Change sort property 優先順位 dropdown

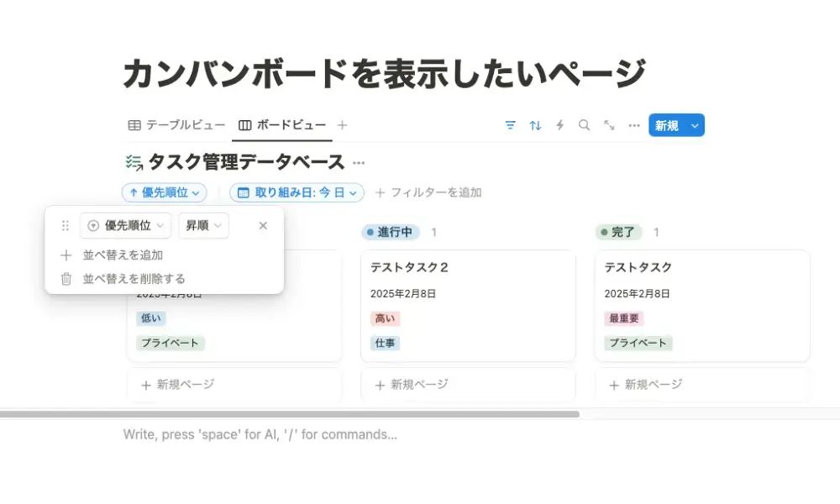coord(125,225)
